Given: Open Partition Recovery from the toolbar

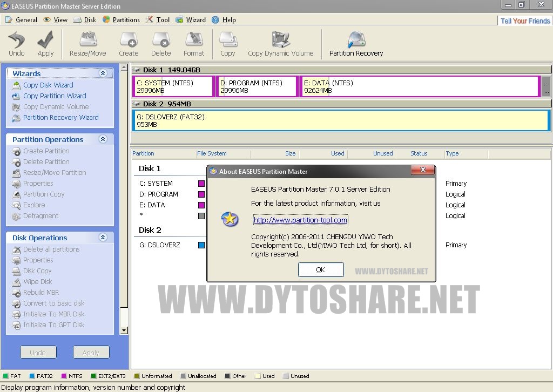Looking at the screenshot, I should tap(356, 44).
